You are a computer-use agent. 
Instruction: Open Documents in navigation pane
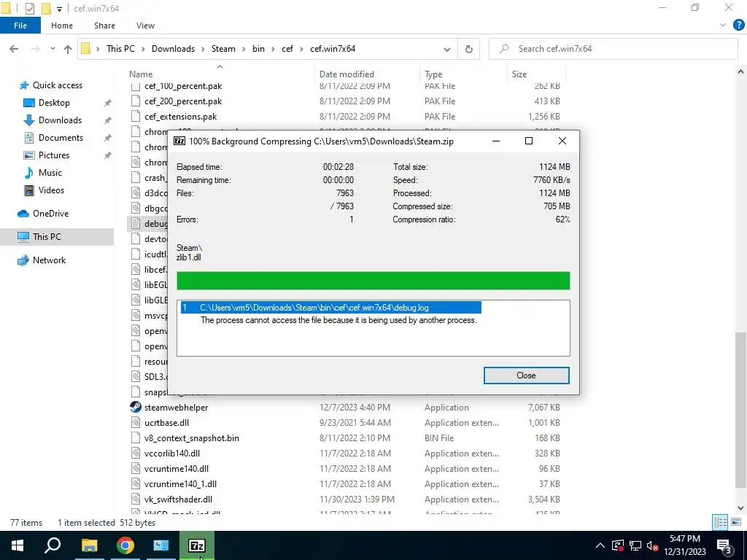pos(61,138)
